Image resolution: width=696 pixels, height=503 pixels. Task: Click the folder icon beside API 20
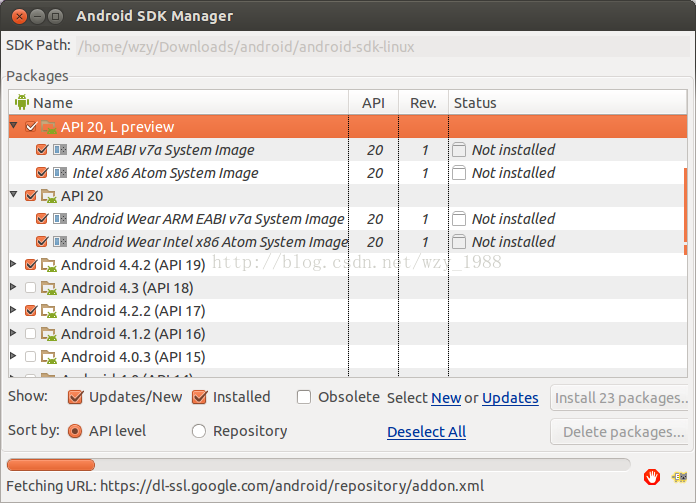(49, 196)
